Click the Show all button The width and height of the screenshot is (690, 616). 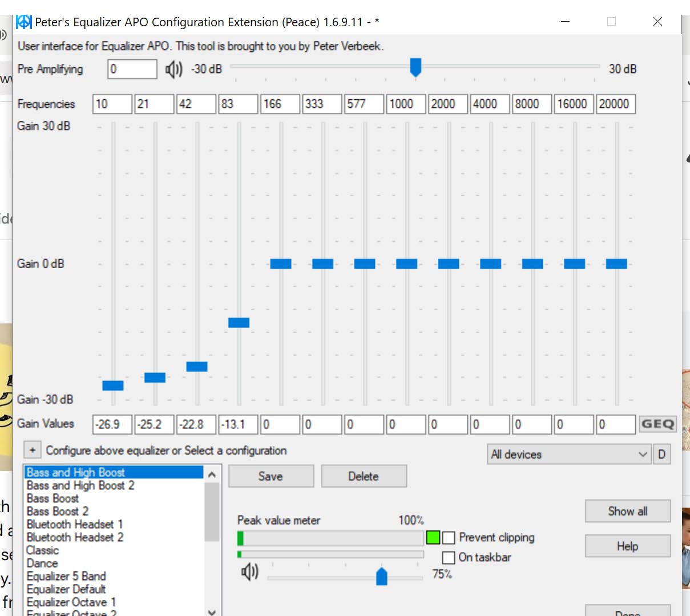point(628,511)
